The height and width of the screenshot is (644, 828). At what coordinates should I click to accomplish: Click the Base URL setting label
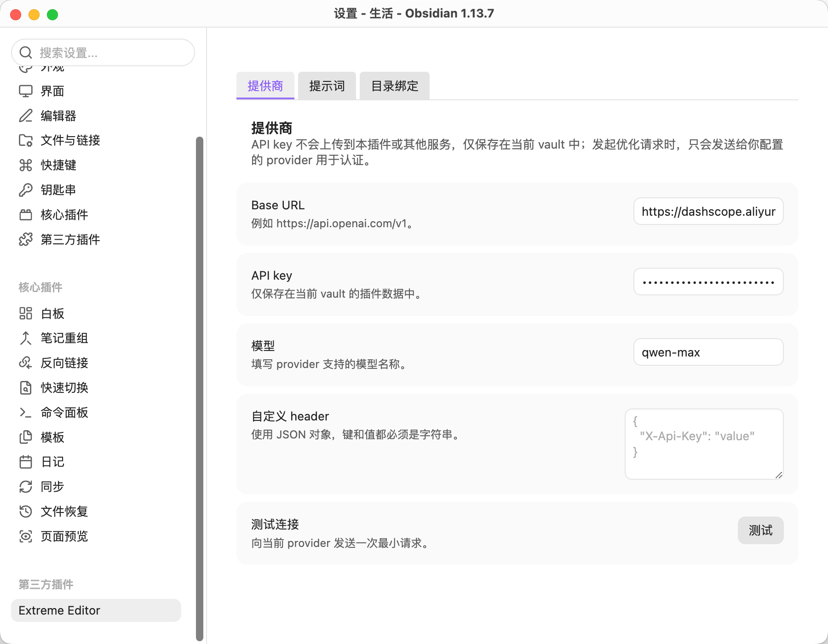(278, 205)
